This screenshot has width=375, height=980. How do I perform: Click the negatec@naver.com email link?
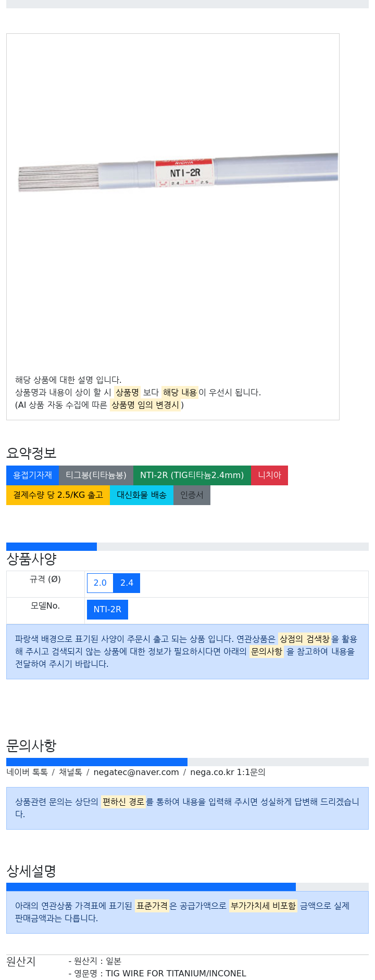pyautogui.click(x=136, y=772)
